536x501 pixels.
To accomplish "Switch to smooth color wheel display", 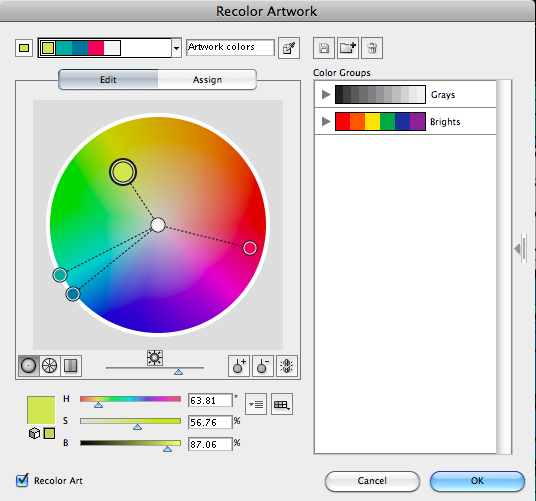I will coord(29,366).
